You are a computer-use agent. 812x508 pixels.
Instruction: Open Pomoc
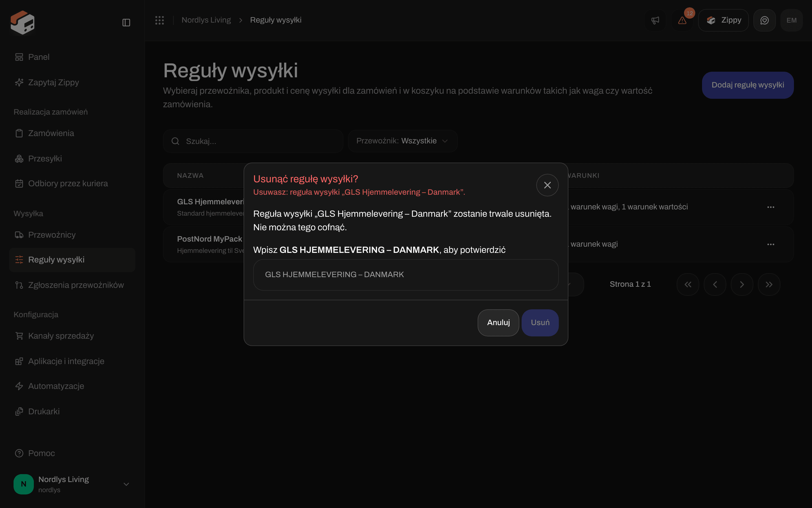click(x=72, y=453)
